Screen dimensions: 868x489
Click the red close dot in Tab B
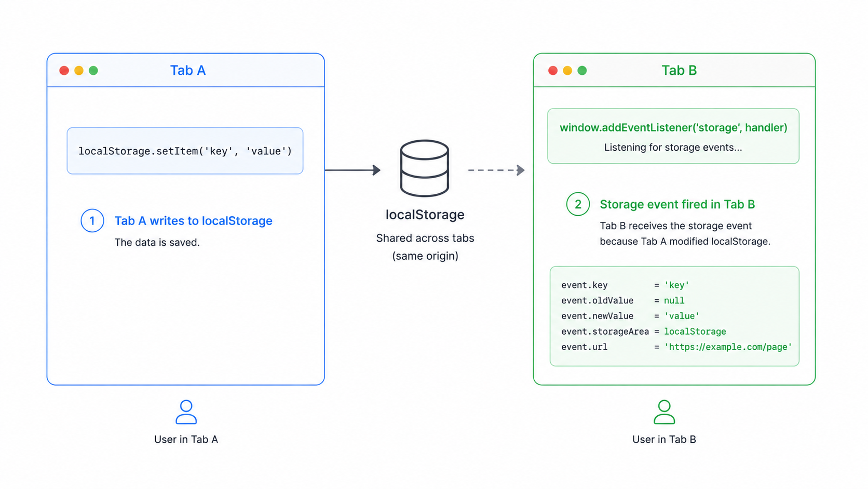click(553, 71)
